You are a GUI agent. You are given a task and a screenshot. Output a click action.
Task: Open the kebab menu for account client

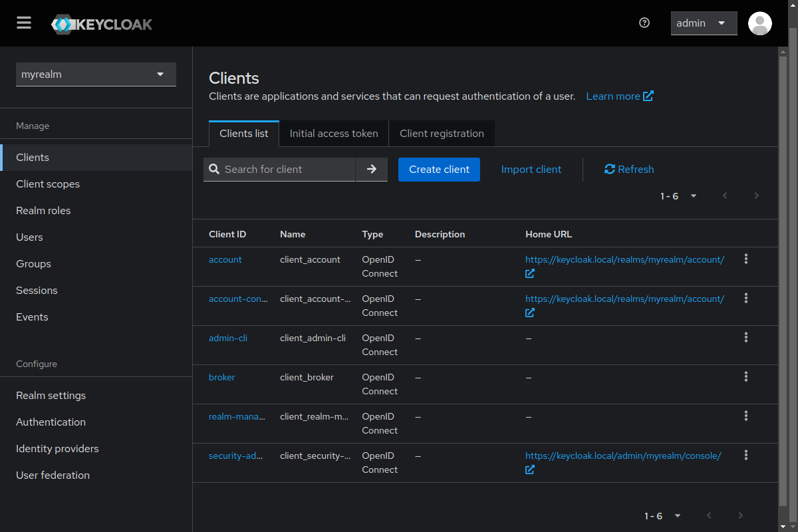click(x=745, y=259)
